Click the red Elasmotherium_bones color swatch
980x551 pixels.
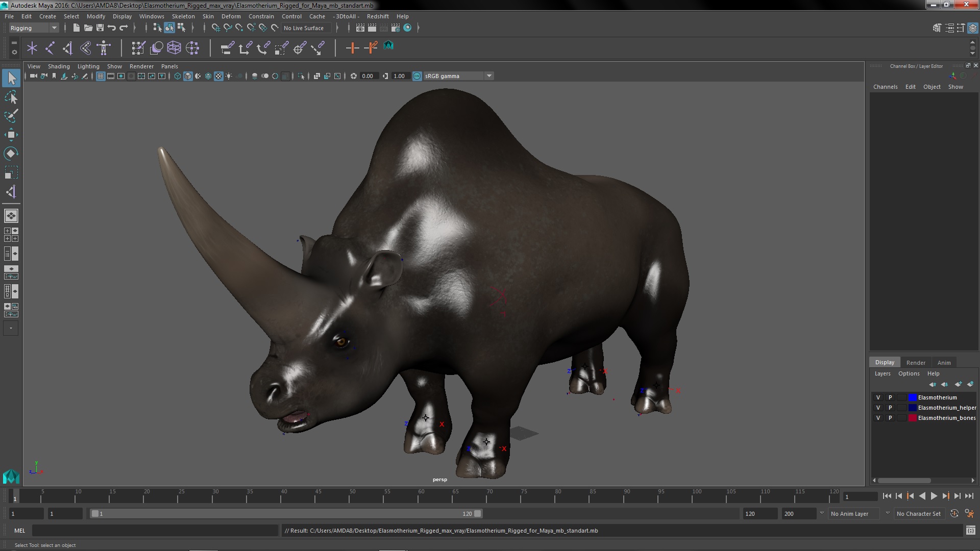(912, 418)
